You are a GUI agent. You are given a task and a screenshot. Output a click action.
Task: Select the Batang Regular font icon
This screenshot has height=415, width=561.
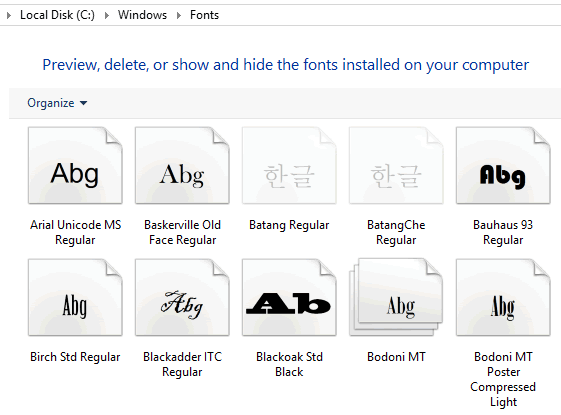click(289, 165)
